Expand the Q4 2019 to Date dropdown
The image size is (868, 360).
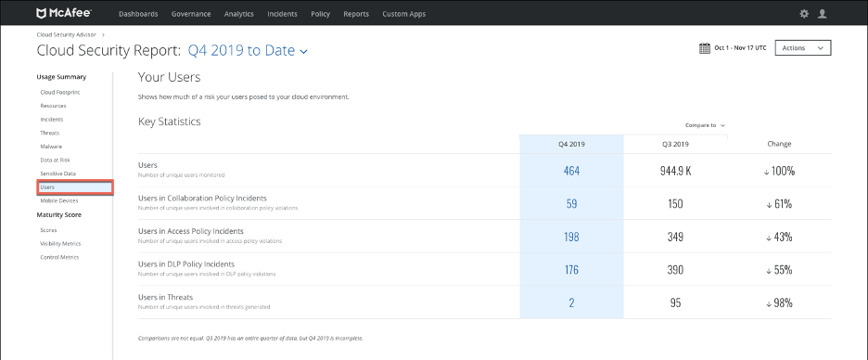pyautogui.click(x=248, y=50)
